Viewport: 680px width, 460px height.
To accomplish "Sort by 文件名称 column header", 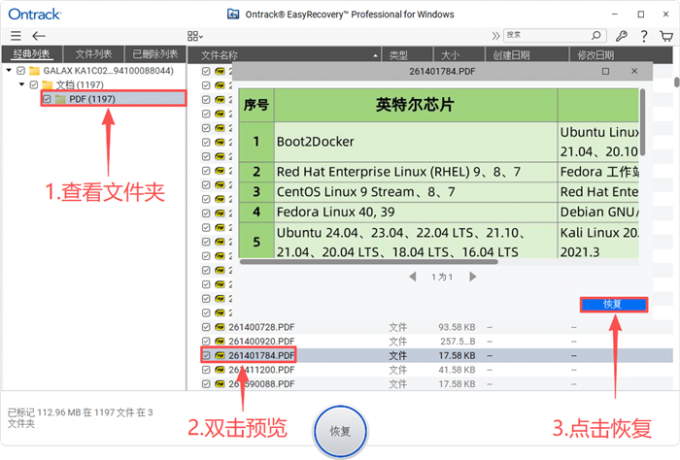I will pyautogui.click(x=284, y=55).
